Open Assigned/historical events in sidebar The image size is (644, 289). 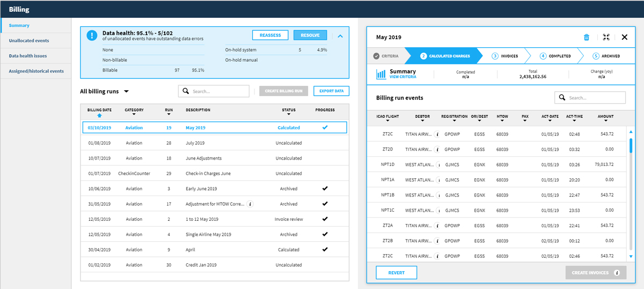pos(36,71)
